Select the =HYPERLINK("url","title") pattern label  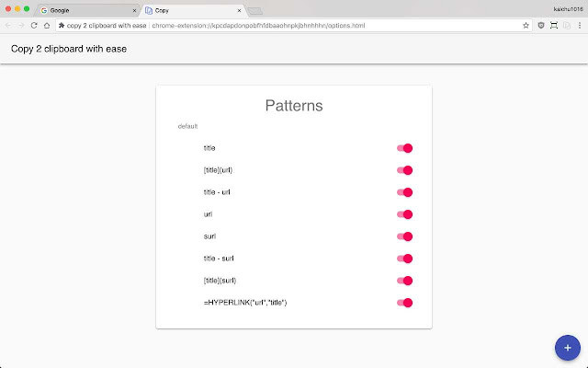[x=245, y=303]
